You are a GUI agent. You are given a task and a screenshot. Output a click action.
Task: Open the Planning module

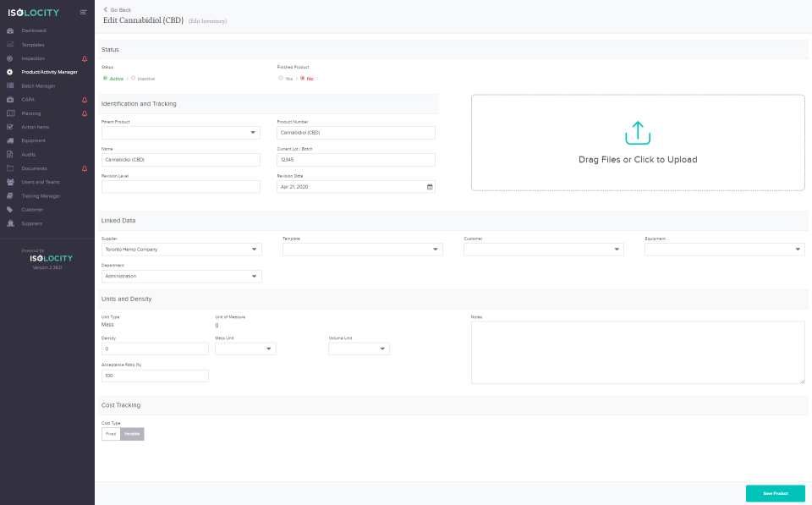[32, 113]
